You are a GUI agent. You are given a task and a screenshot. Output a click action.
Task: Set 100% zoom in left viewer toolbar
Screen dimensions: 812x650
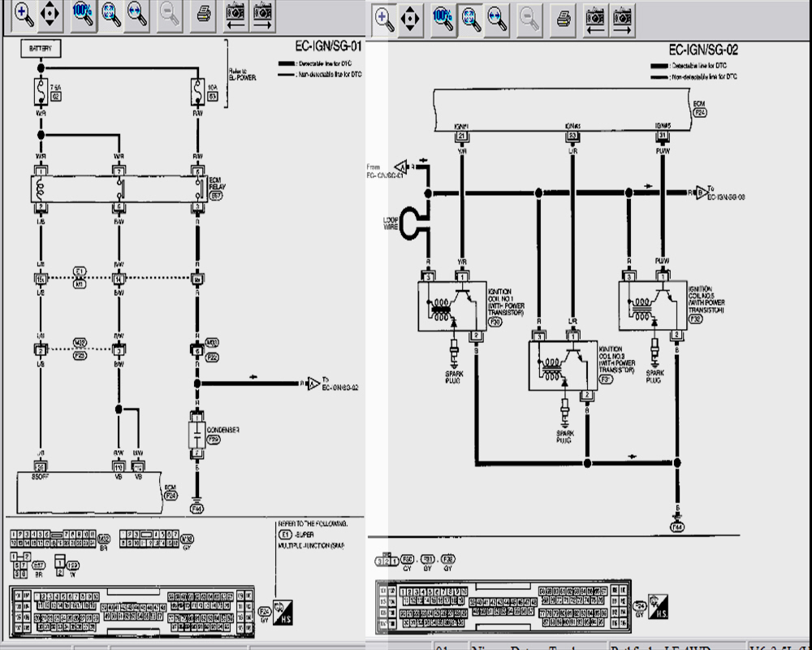pyautogui.click(x=82, y=15)
